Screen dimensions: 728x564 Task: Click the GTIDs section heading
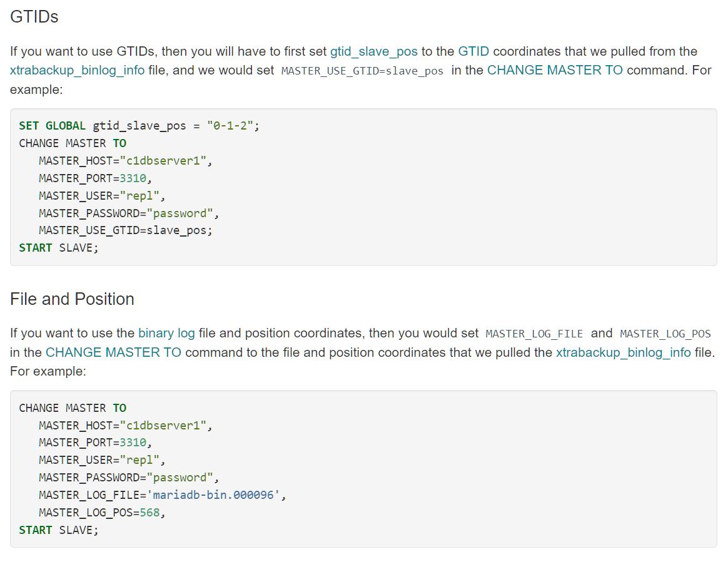point(34,17)
